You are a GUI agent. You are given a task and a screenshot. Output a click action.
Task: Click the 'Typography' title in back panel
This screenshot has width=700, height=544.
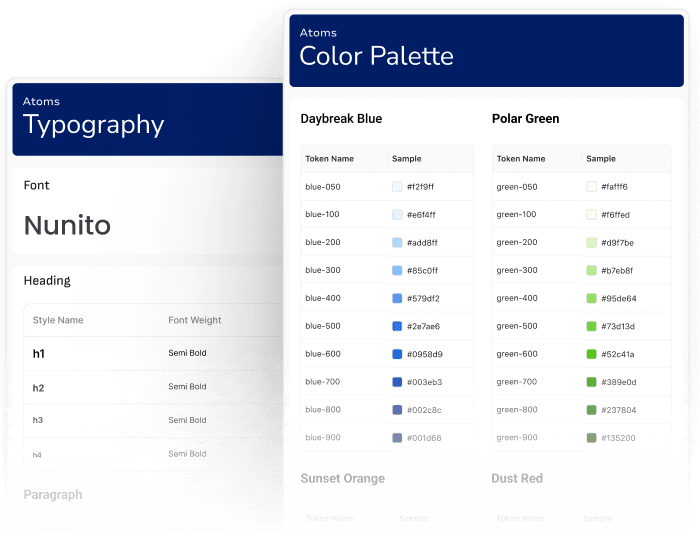tap(94, 125)
